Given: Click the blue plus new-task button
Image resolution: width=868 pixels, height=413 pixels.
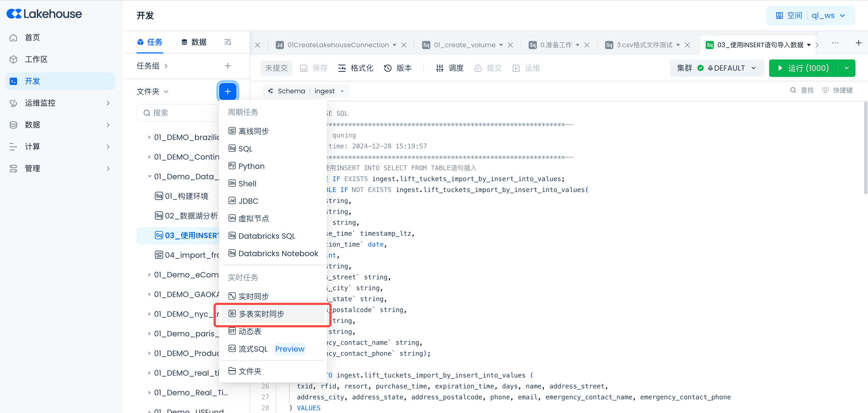Looking at the screenshot, I should point(228,91).
